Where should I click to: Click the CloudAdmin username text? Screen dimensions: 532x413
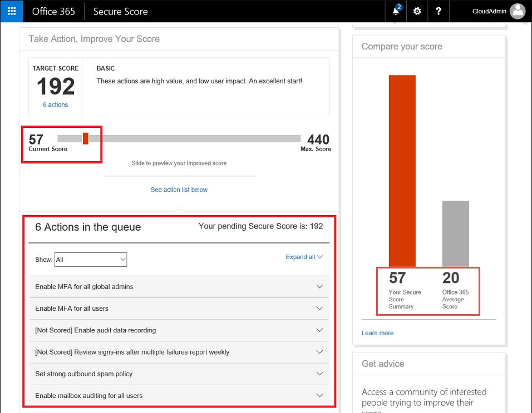(489, 11)
